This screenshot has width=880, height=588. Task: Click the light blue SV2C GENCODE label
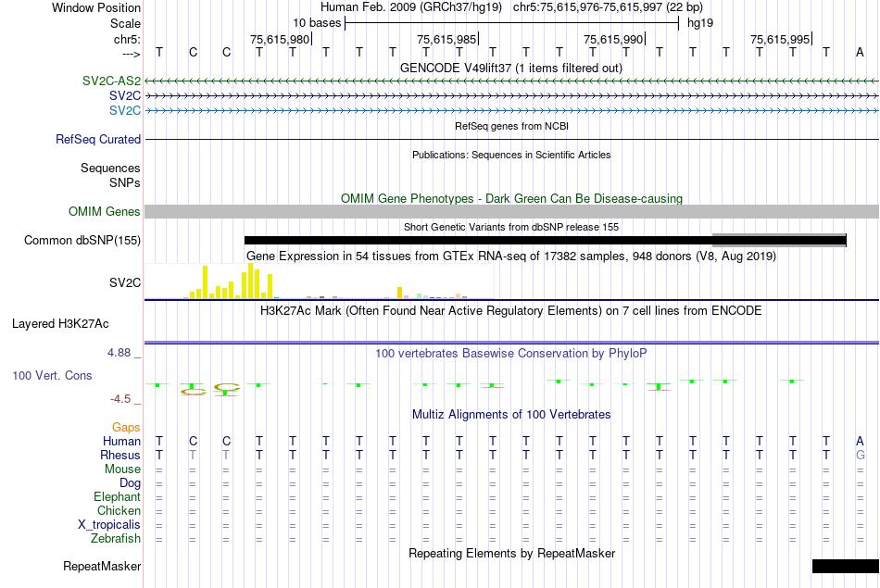point(125,110)
